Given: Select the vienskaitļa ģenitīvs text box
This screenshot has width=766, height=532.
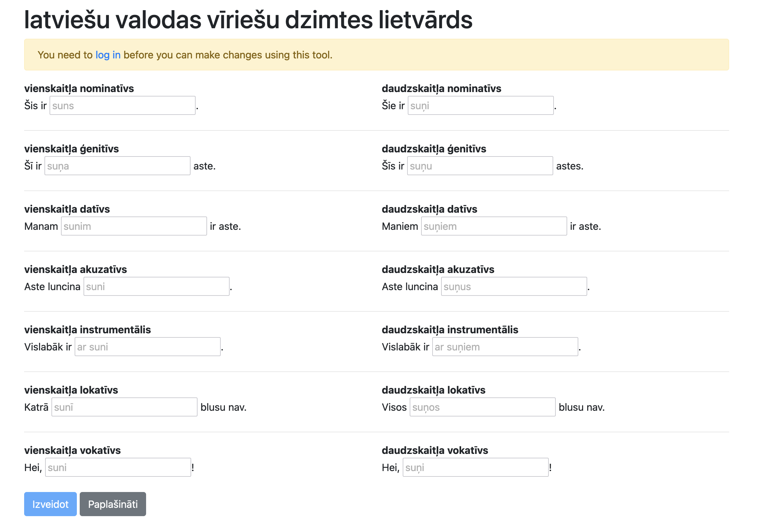Looking at the screenshot, I should pyautogui.click(x=118, y=166).
